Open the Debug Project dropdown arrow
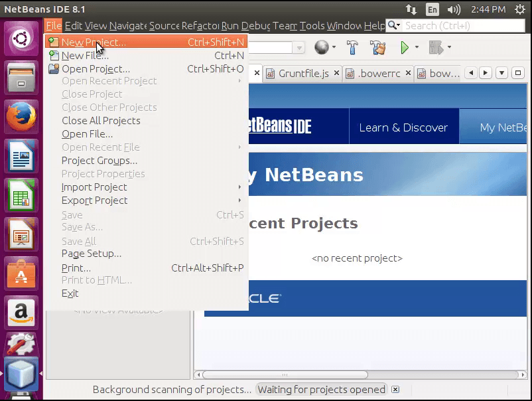 pyautogui.click(x=450, y=47)
